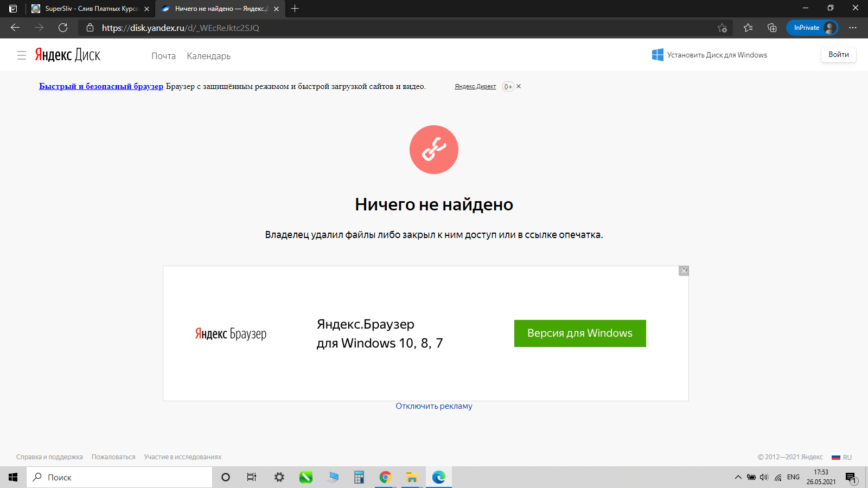Click the taskbar Поиск search box
The width and height of the screenshot is (868, 488).
[x=119, y=477]
